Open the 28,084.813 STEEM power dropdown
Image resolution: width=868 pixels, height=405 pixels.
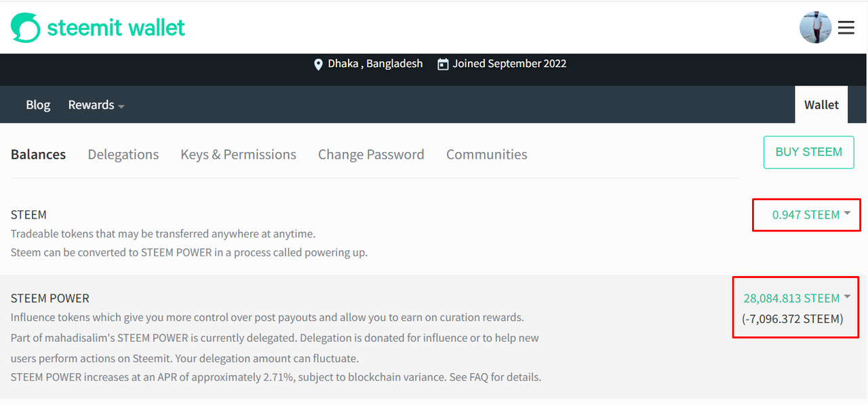click(797, 298)
